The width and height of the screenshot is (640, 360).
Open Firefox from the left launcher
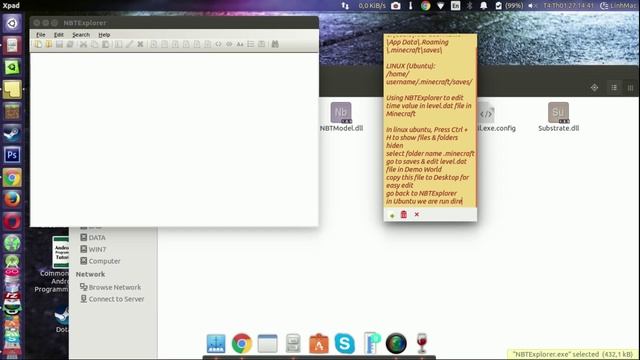tap(12, 199)
